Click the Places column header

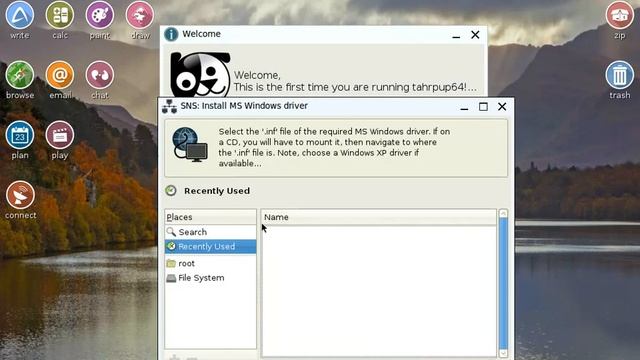211,217
